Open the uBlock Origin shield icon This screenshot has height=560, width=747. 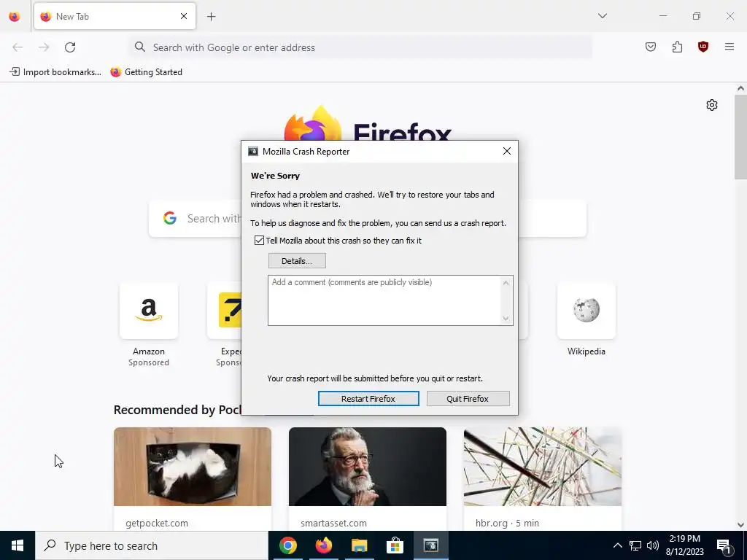(703, 47)
